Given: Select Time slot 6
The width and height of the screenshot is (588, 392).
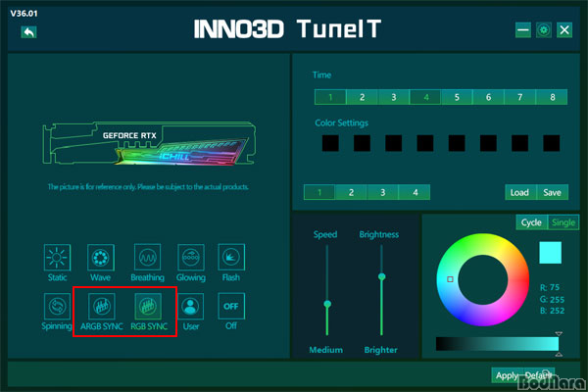Looking at the screenshot, I should 489,97.
